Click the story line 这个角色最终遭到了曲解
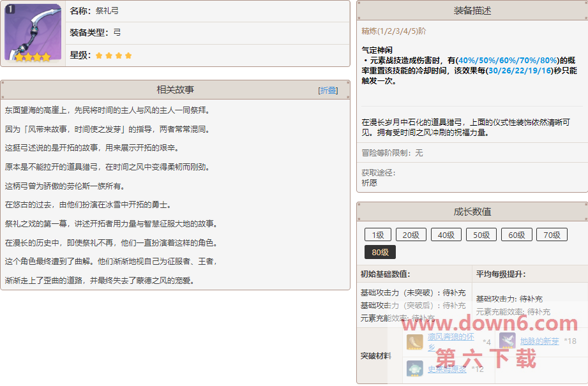Viewport: 588px width, 386px height. 112,261
